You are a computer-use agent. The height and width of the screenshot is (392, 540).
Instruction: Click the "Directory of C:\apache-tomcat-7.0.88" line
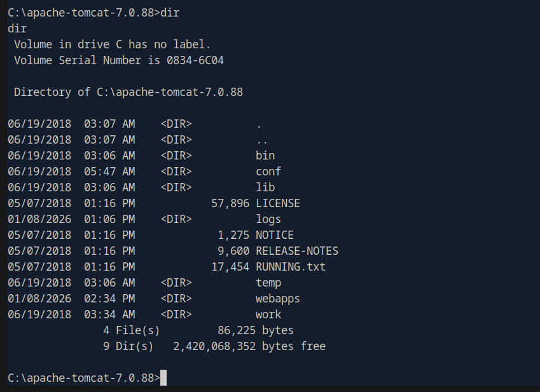(x=128, y=92)
